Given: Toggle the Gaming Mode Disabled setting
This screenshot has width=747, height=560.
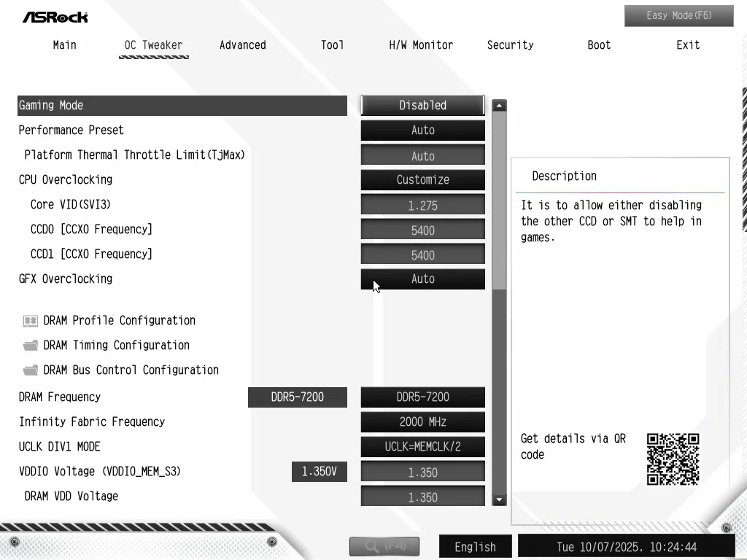Looking at the screenshot, I should tap(422, 106).
